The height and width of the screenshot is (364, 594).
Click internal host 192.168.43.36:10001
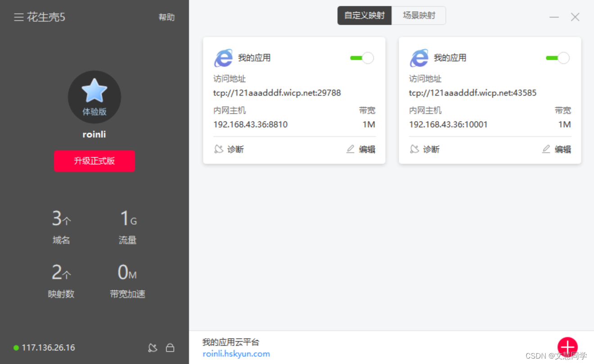coord(449,124)
